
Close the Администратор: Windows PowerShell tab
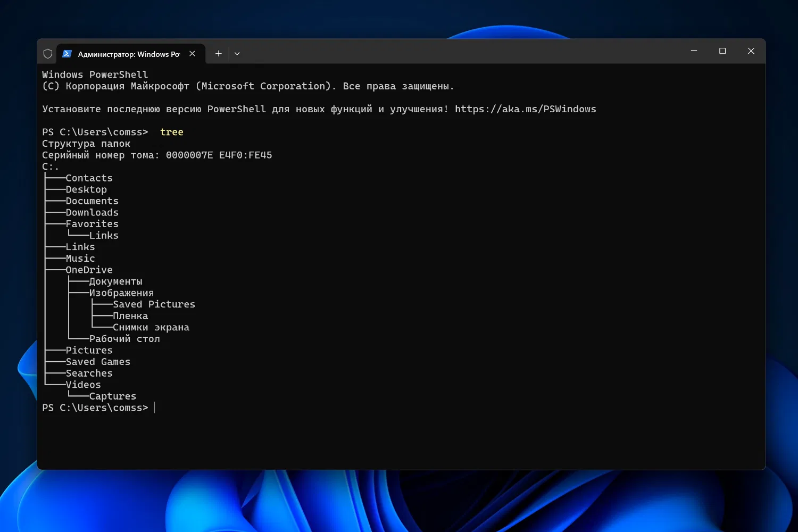[x=192, y=54]
